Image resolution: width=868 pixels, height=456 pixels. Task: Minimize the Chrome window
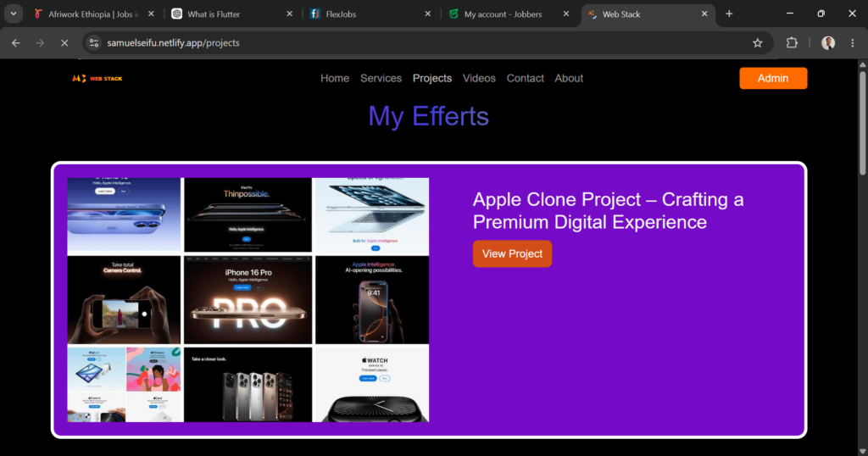[790, 14]
